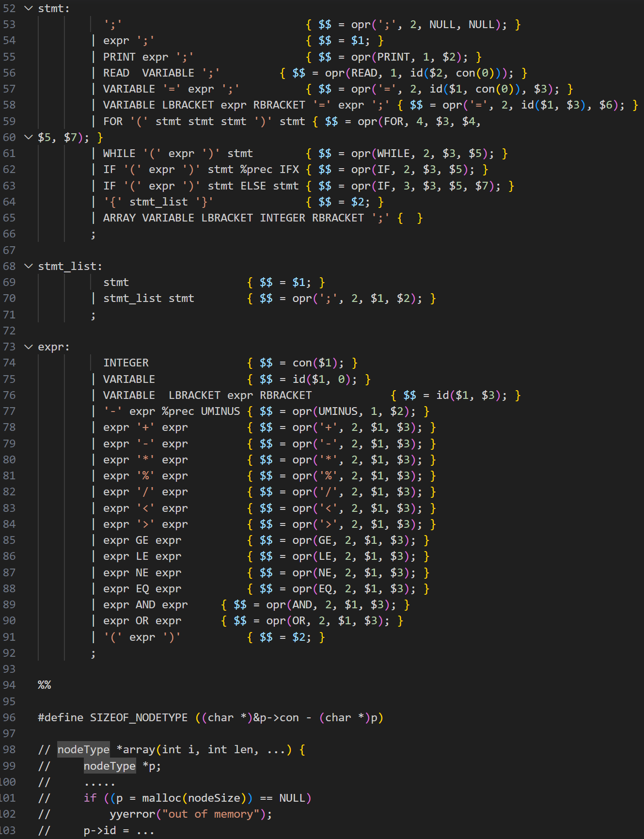Click the "out of memory" string literal

click(211, 814)
